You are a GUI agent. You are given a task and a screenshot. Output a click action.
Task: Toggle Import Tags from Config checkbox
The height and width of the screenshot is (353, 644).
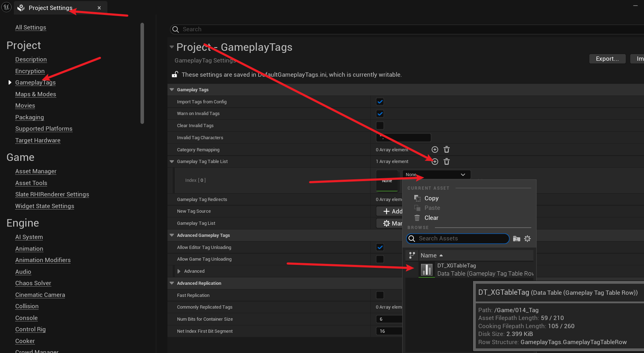point(380,102)
